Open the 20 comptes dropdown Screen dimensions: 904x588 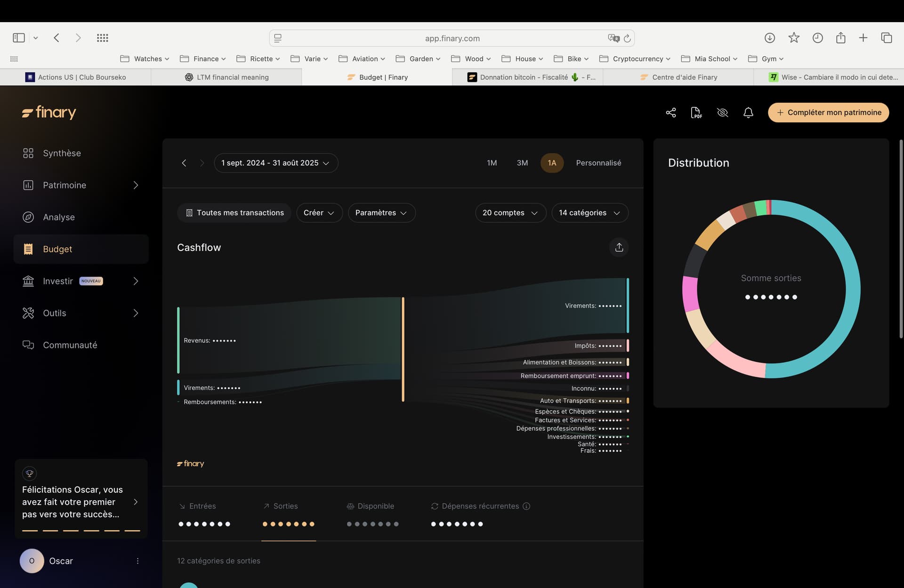tap(510, 213)
